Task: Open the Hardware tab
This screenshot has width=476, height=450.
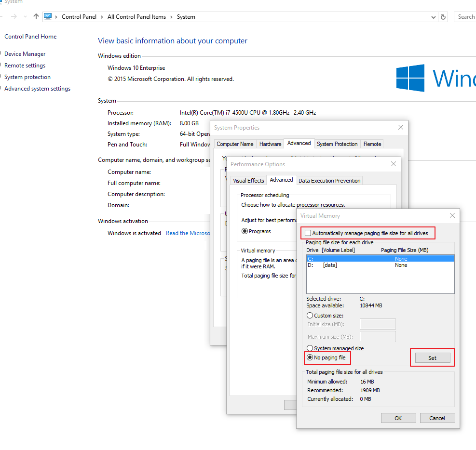Action: click(270, 144)
